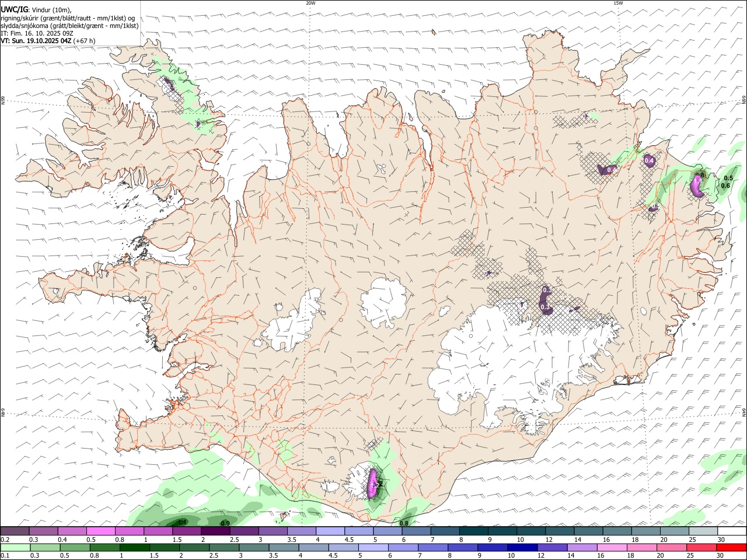Select lower colorbar deep blue swatch between 10 and 12

pyautogui.click(x=522, y=547)
